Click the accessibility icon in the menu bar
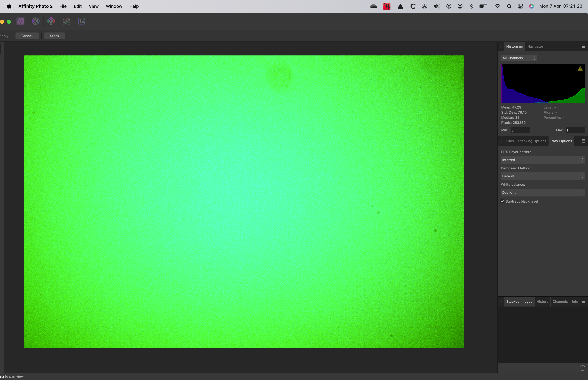588x380 pixels. point(449,6)
